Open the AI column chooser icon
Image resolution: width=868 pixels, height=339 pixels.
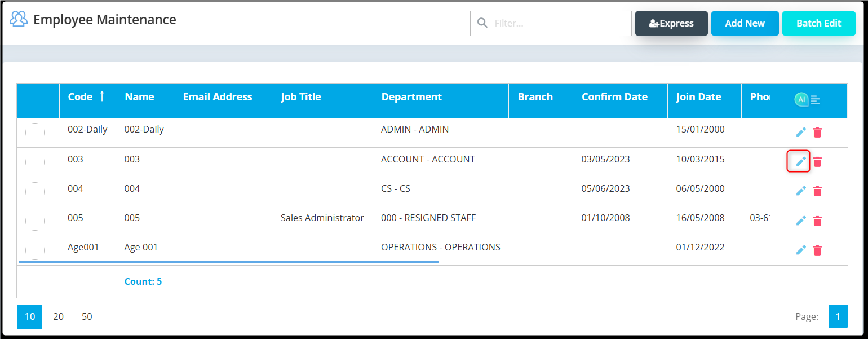coord(808,100)
